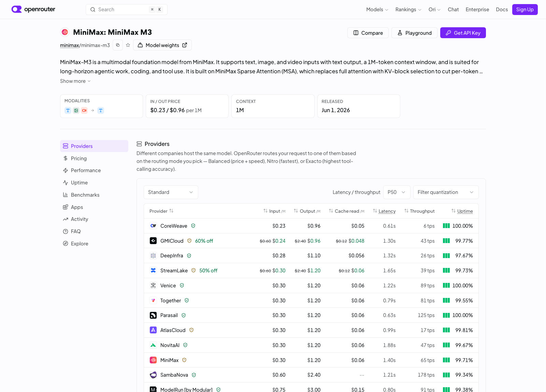Click the Search input field
Viewport: 546px width, 392px height.
tap(127, 10)
